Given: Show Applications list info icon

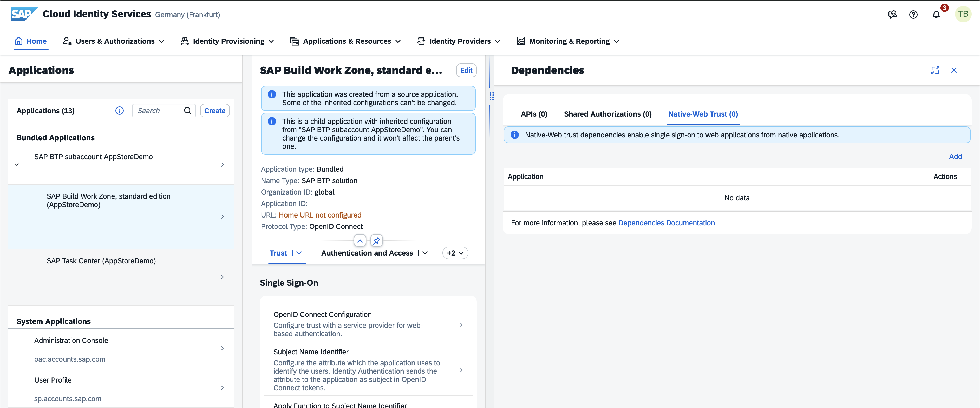Looking at the screenshot, I should [120, 111].
